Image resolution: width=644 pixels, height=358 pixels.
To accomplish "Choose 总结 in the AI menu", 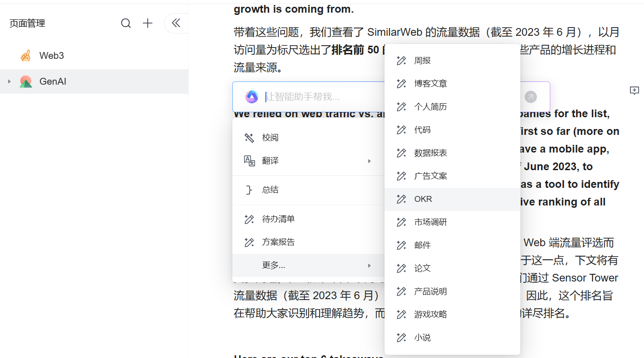I will click(x=270, y=190).
